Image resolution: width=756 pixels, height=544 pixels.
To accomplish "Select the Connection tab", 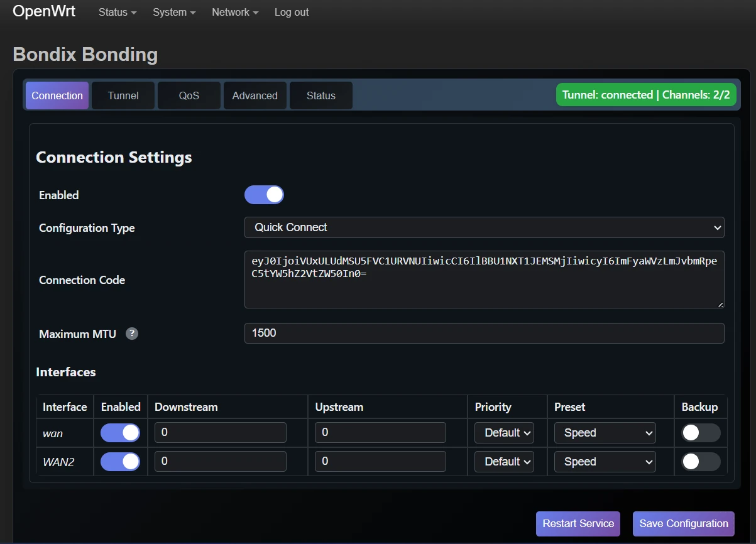I will [57, 95].
